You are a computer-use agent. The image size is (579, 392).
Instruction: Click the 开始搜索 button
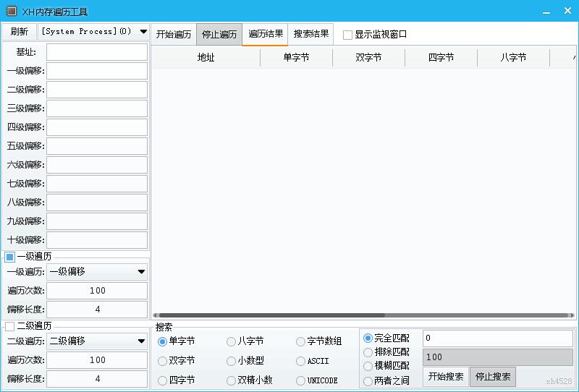coord(445,377)
